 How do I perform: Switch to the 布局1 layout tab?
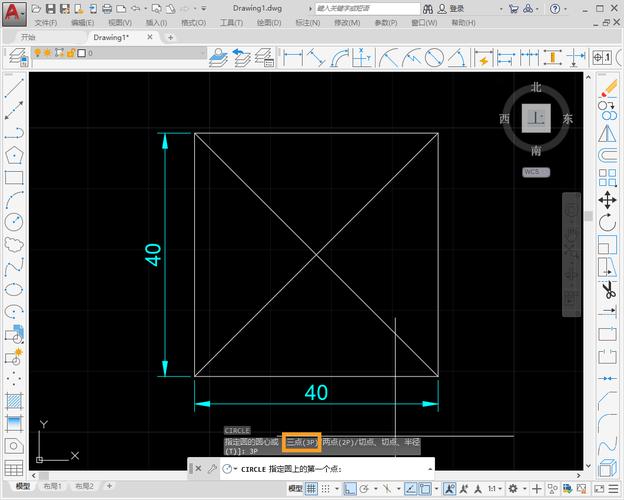pos(51,486)
